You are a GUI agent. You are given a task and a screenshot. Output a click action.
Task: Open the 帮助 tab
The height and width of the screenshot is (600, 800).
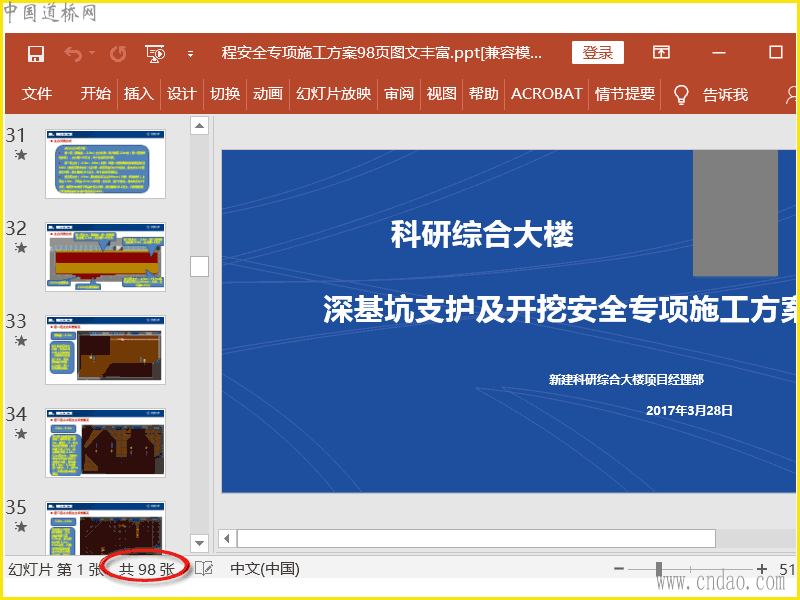[x=483, y=94]
